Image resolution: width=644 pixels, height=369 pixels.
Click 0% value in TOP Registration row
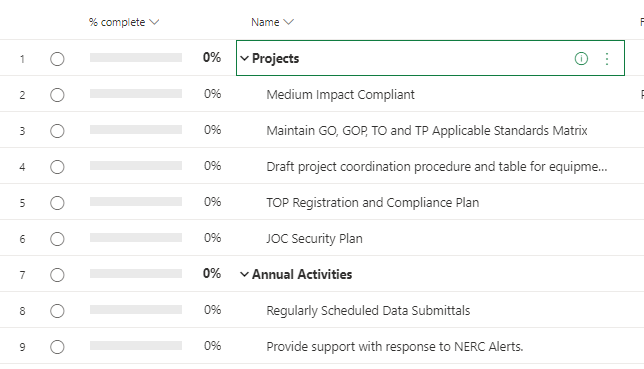click(x=212, y=202)
